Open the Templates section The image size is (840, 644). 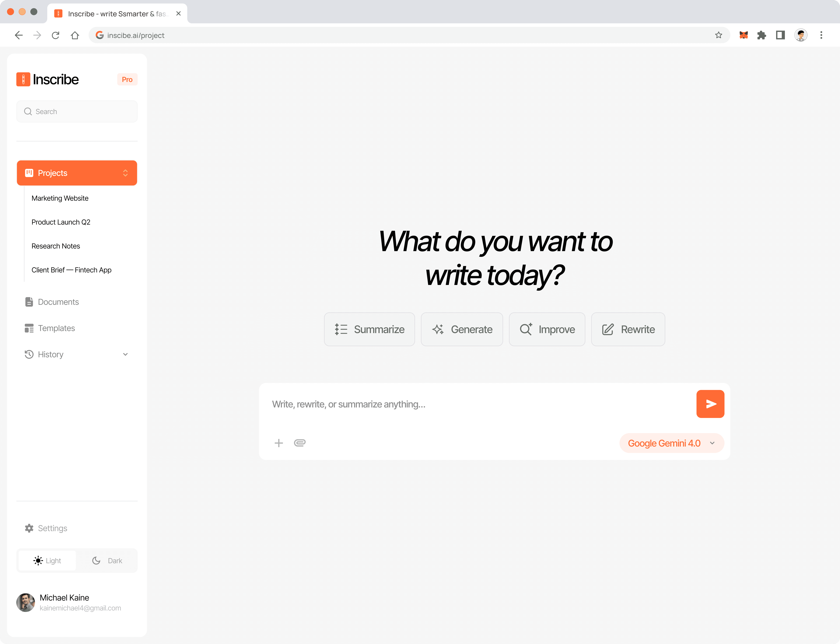[56, 328]
